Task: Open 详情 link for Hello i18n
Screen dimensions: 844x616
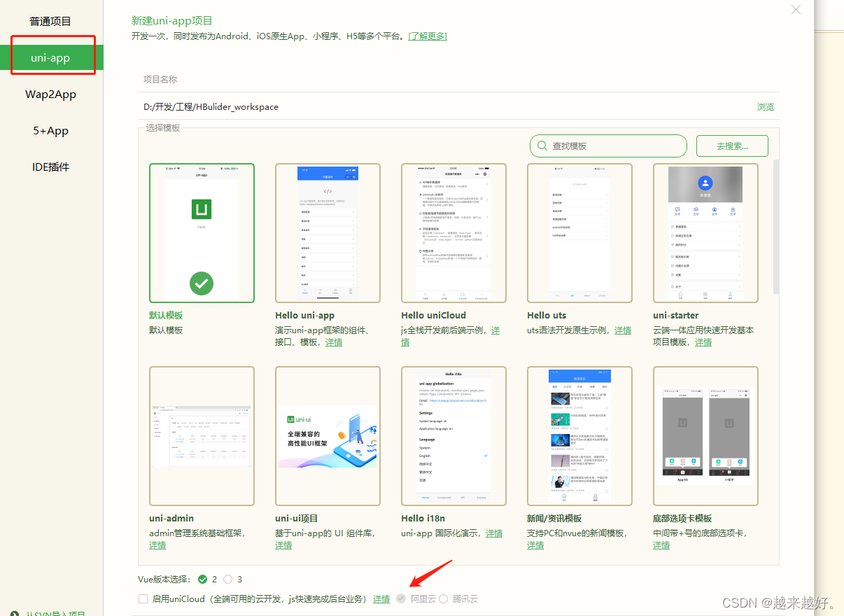Action: coord(494,533)
